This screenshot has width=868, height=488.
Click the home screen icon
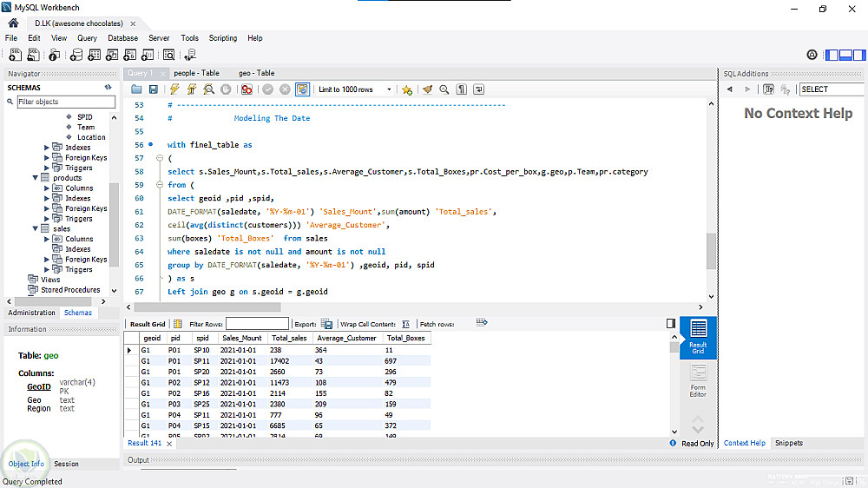(x=13, y=23)
